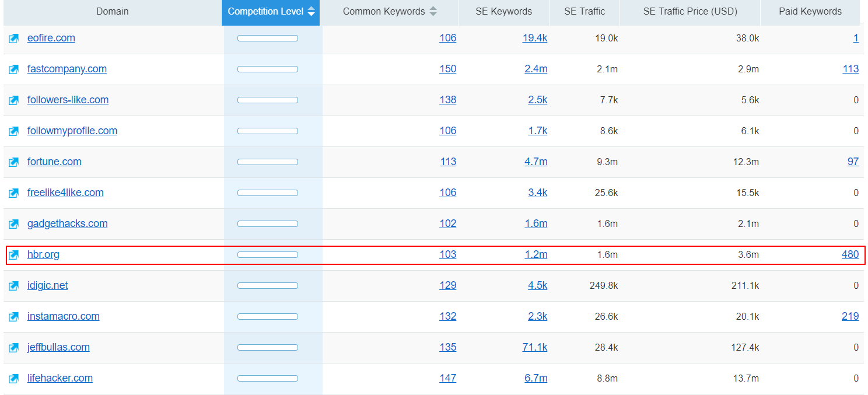Open external link icon beside lifehacker.com
The width and height of the screenshot is (868, 395).
[13, 379]
